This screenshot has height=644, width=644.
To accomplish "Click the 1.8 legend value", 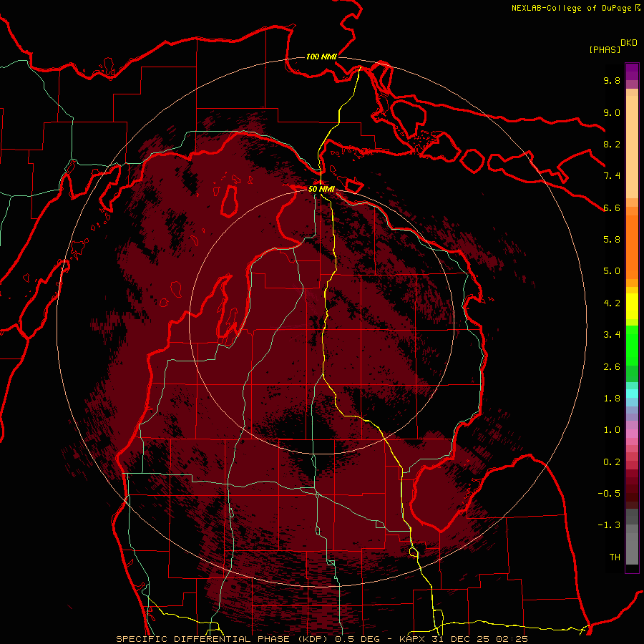I will tap(612, 399).
